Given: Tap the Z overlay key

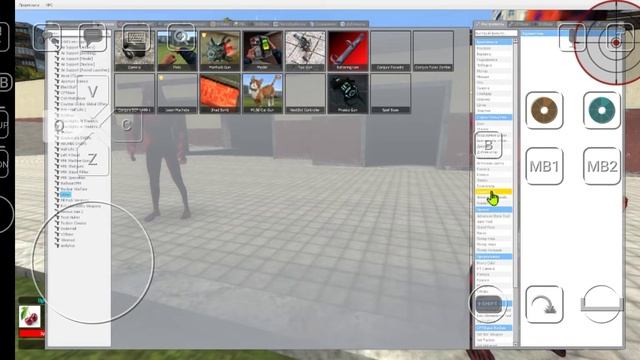Looking at the screenshot, I should point(93,159).
